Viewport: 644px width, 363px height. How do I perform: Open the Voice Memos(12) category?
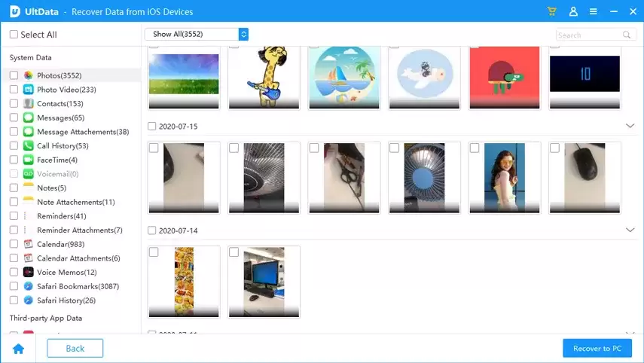click(x=67, y=273)
